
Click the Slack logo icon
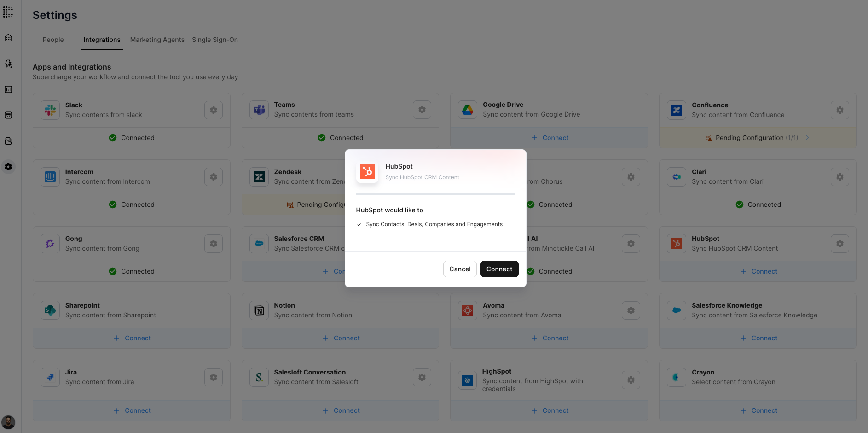(50, 110)
